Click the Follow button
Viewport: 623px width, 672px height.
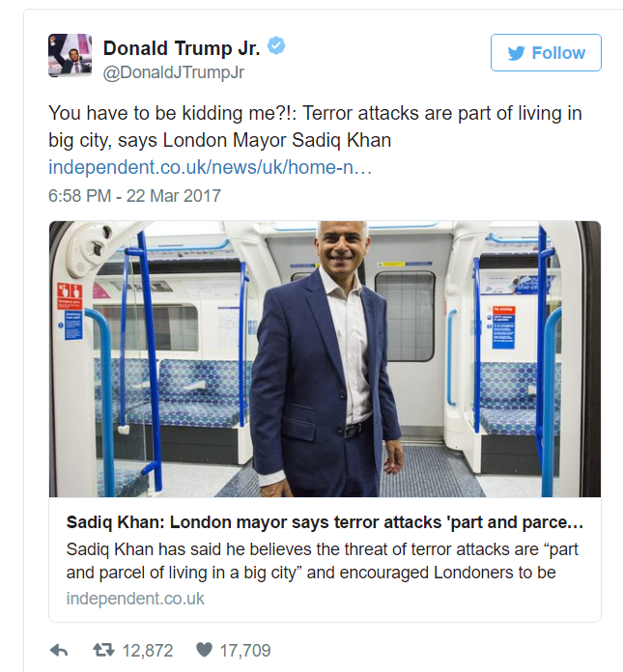(546, 53)
